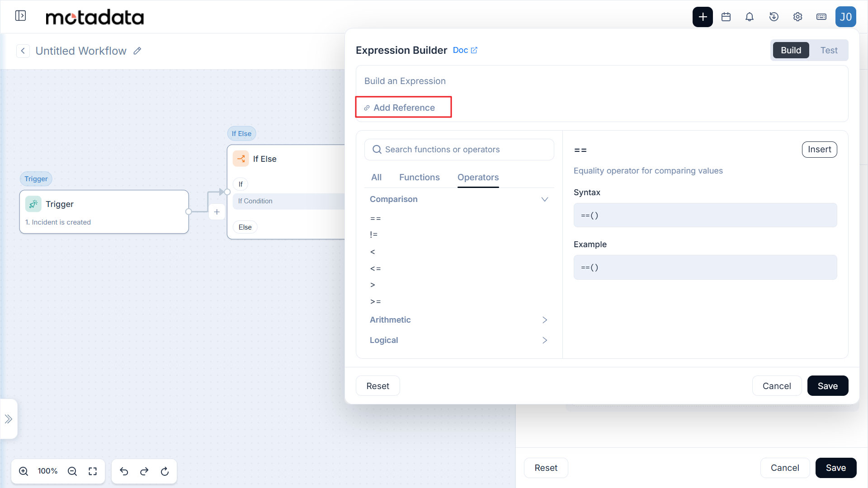Switch to Build mode
This screenshot has width=868, height=488.
[x=791, y=50]
